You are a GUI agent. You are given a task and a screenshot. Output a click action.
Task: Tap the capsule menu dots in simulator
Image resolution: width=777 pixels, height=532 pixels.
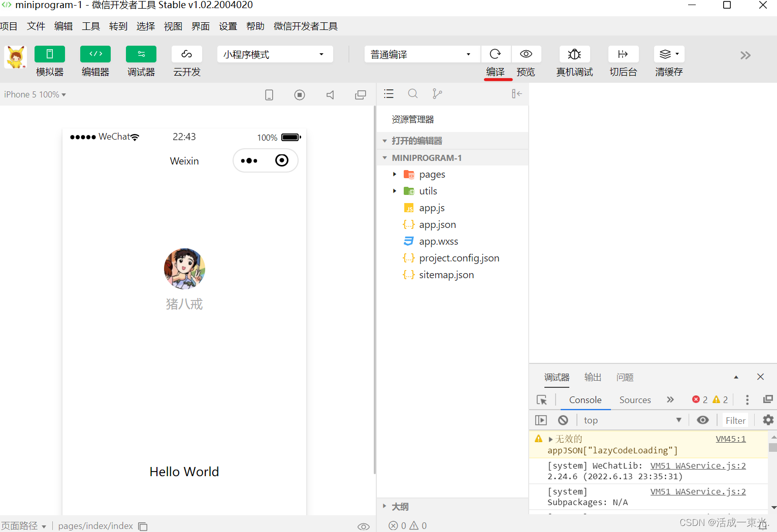pos(249,161)
